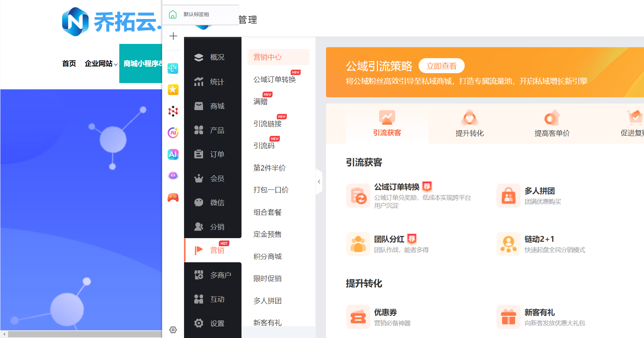Open 满赠 in the submenu
This screenshot has width=644, height=338.
261,101
